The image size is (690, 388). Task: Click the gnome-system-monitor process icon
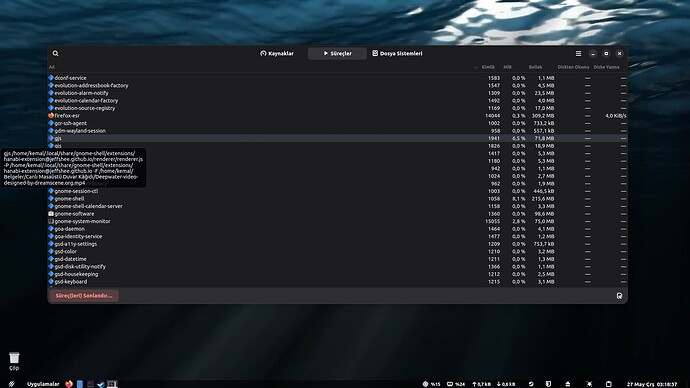coord(51,221)
